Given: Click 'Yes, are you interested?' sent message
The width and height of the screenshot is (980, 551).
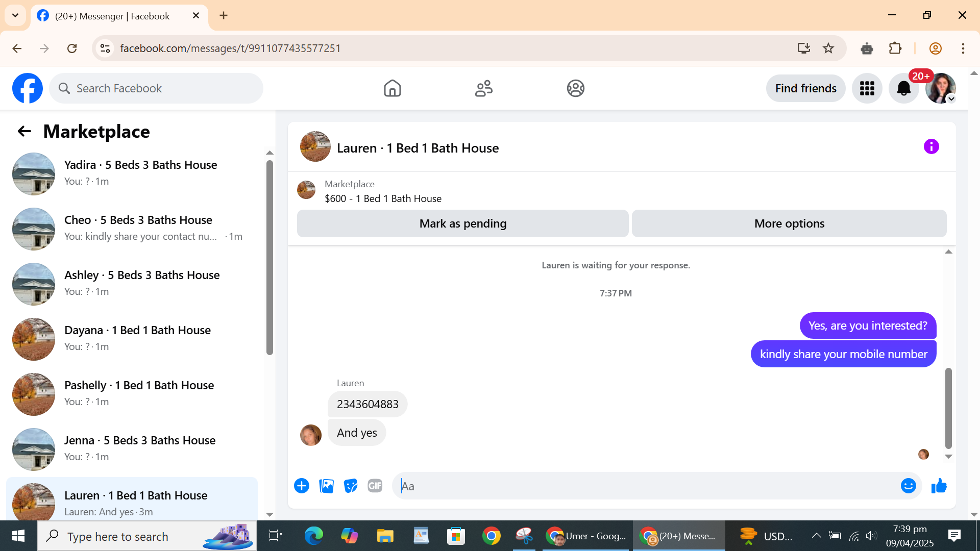Looking at the screenshot, I should (868, 325).
